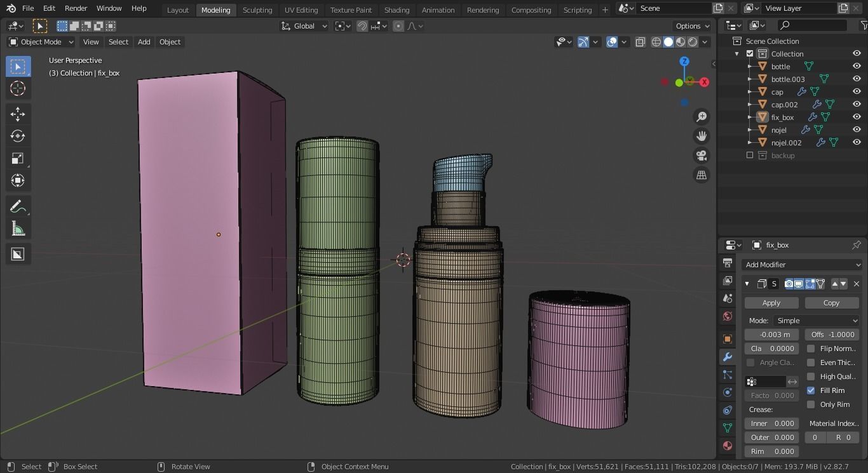The height and width of the screenshot is (473, 868).
Task: Open the World properties tab
Action: [728, 316]
